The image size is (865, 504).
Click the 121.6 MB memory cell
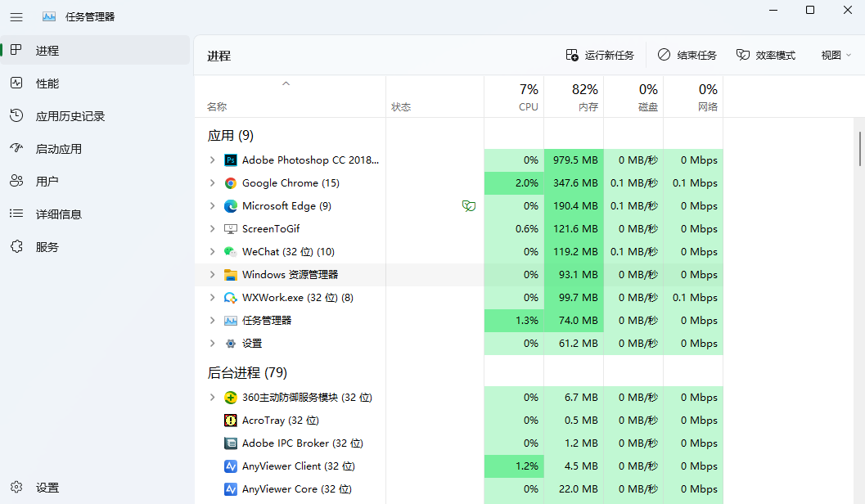point(574,229)
